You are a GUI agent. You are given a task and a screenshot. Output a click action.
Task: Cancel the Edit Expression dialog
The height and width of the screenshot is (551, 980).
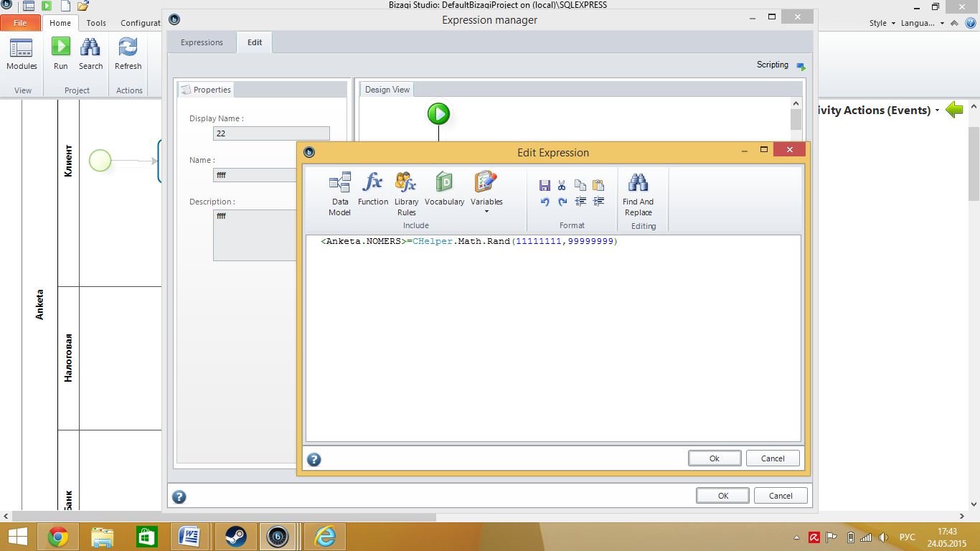pyautogui.click(x=773, y=458)
